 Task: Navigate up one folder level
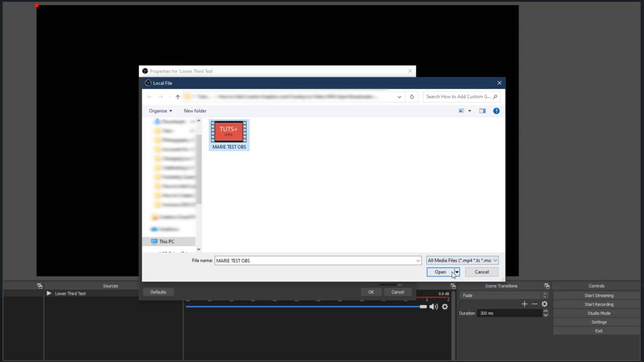coord(178,97)
